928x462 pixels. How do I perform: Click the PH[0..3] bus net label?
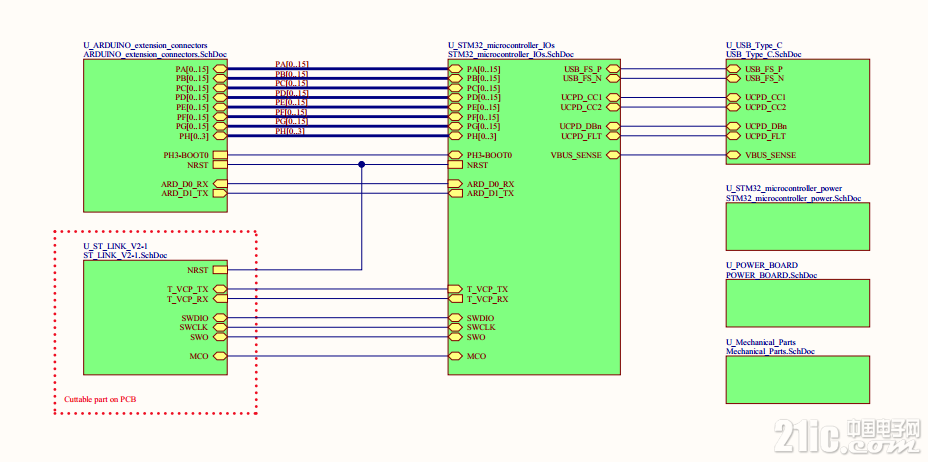[x=290, y=131]
